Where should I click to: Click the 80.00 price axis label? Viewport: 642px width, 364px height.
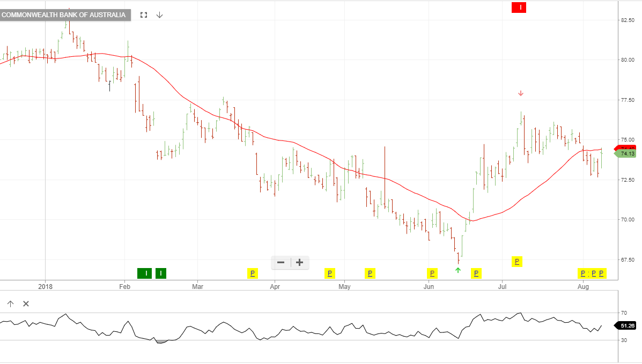pyautogui.click(x=628, y=60)
